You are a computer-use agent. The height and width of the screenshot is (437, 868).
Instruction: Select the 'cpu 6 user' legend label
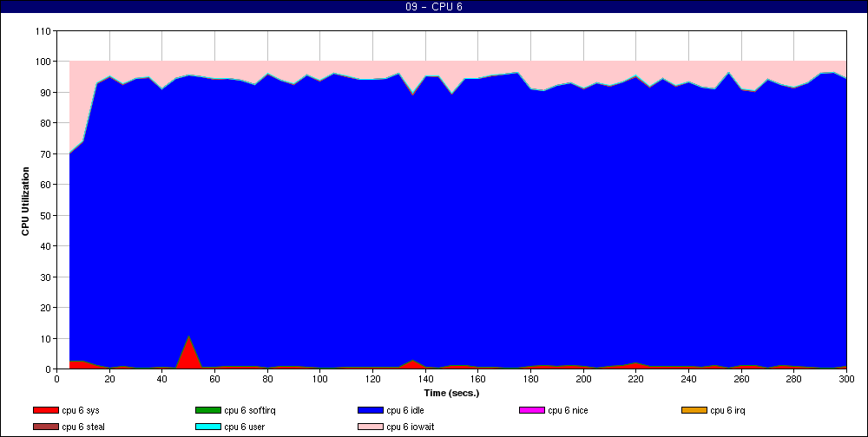[245, 427]
